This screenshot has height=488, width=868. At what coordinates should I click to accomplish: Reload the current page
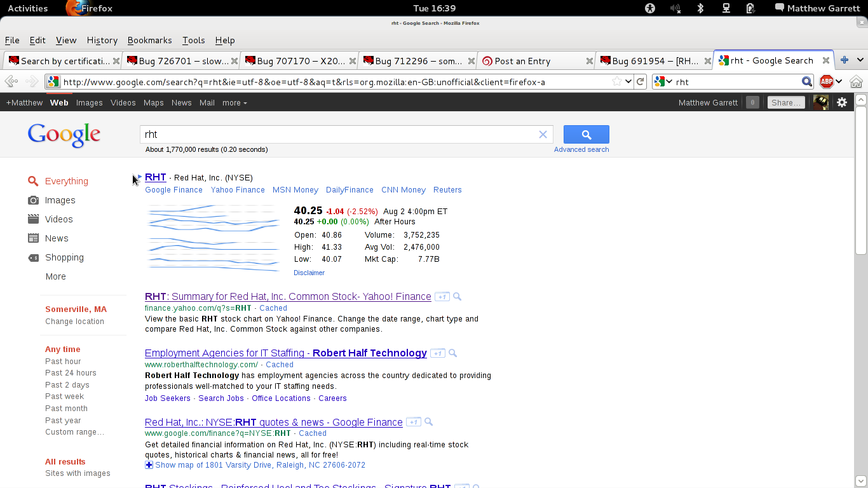[641, 81]
